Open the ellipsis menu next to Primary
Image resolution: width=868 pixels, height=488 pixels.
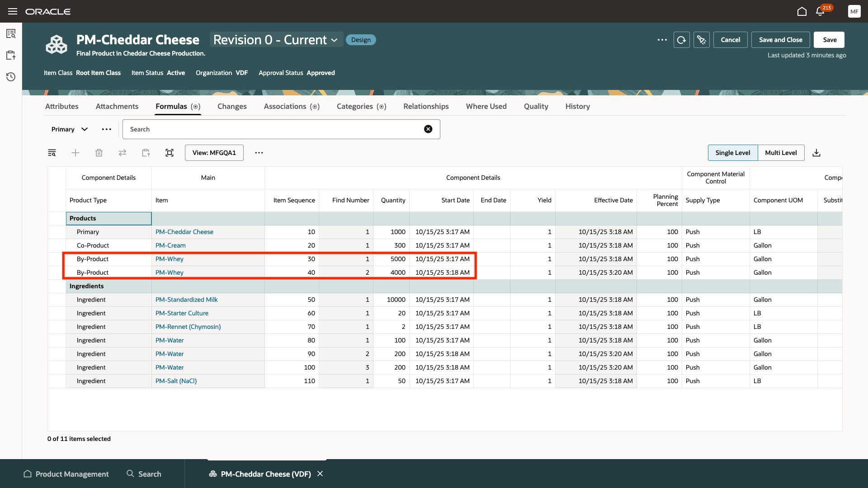tap(106, 129)
